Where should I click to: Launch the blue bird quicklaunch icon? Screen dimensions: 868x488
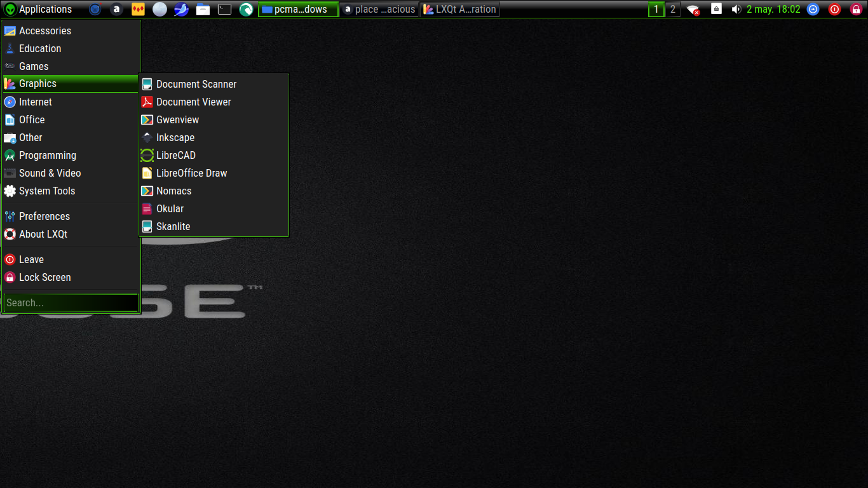click(x=181, y=10)
